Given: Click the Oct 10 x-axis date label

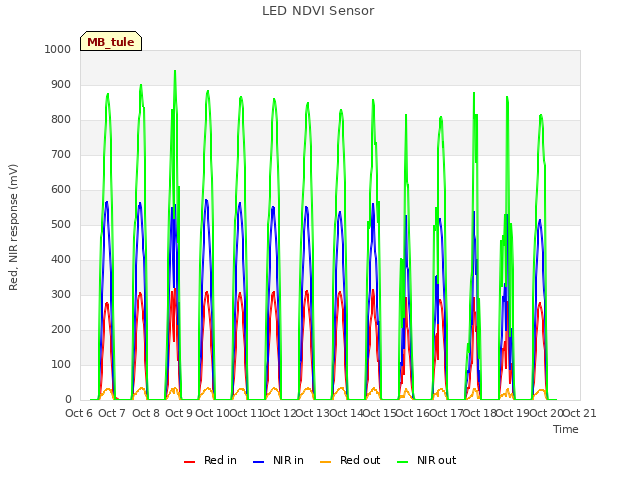Looking at the screenshot, I should coord(212,413).
